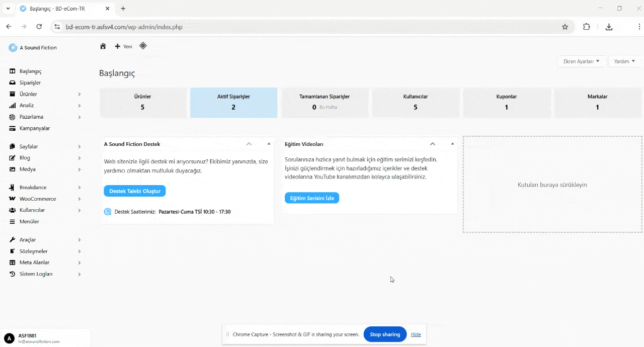This screenshot has width=644, height=347.
Task: Click the Breakdance diamond icon in toolbar
Action: click(x=143, y=46)
